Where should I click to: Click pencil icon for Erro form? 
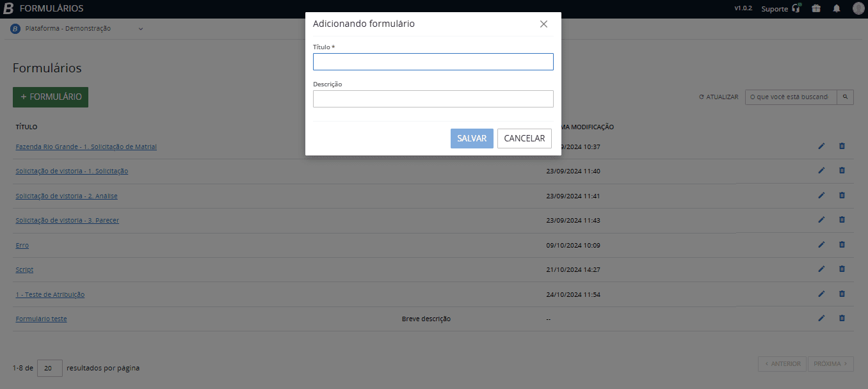821,244
